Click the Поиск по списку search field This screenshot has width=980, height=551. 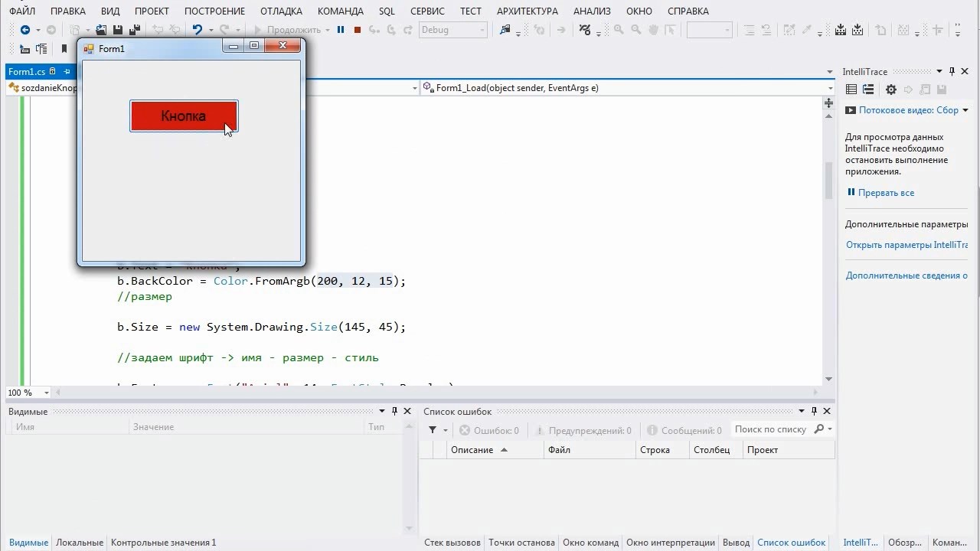[771, 429]
